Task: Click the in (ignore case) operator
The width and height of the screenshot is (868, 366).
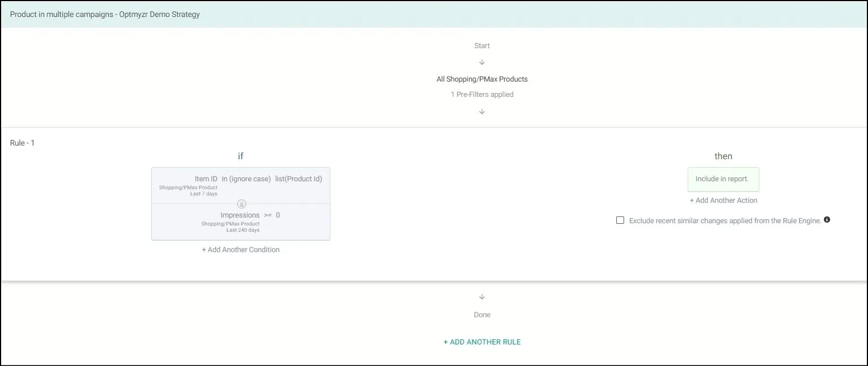Action: [x=246, y=179]
